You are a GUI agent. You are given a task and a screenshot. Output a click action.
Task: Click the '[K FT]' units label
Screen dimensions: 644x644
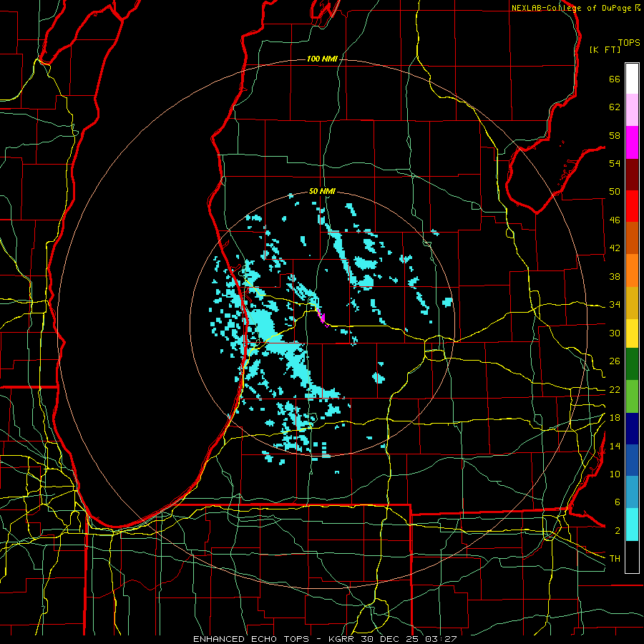pos(605,49)
